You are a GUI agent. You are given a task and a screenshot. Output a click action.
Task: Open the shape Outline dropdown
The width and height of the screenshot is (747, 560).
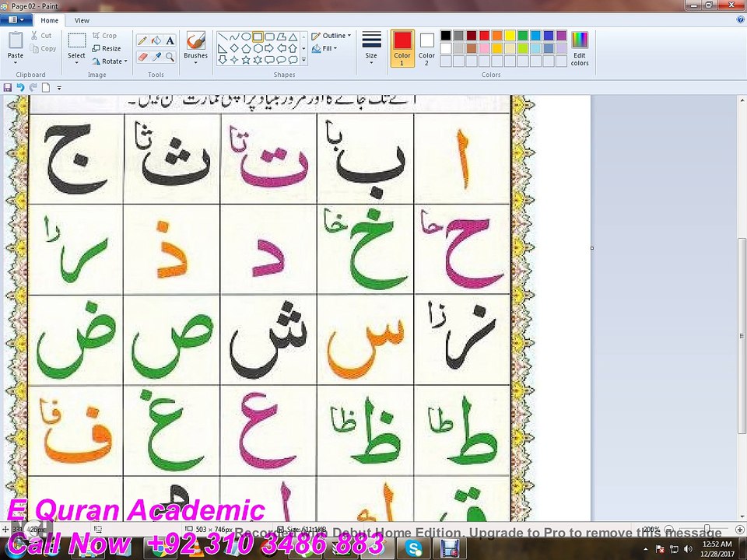tap(331, 36)
